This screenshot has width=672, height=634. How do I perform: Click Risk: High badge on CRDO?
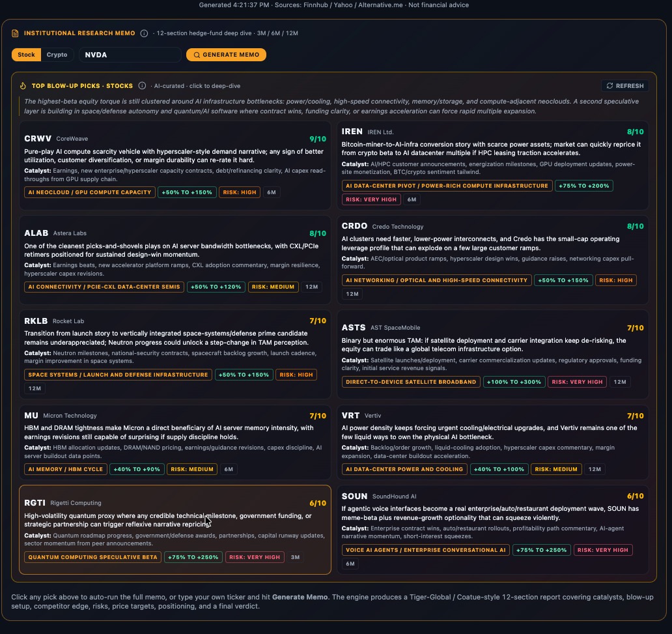(x=616, y=280)
